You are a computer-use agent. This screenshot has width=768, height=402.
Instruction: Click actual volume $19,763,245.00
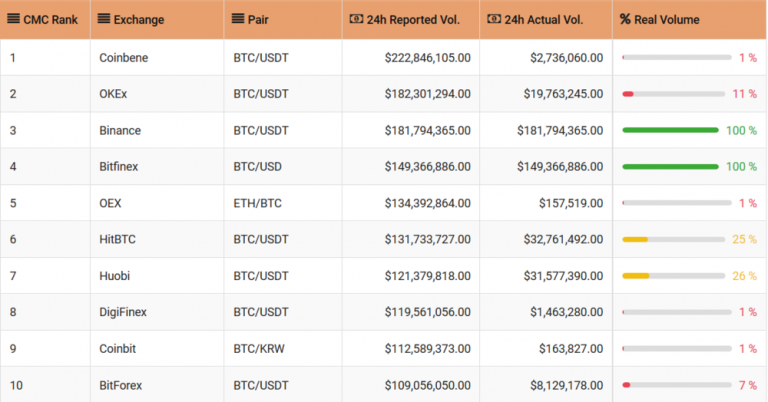[563, 94]
